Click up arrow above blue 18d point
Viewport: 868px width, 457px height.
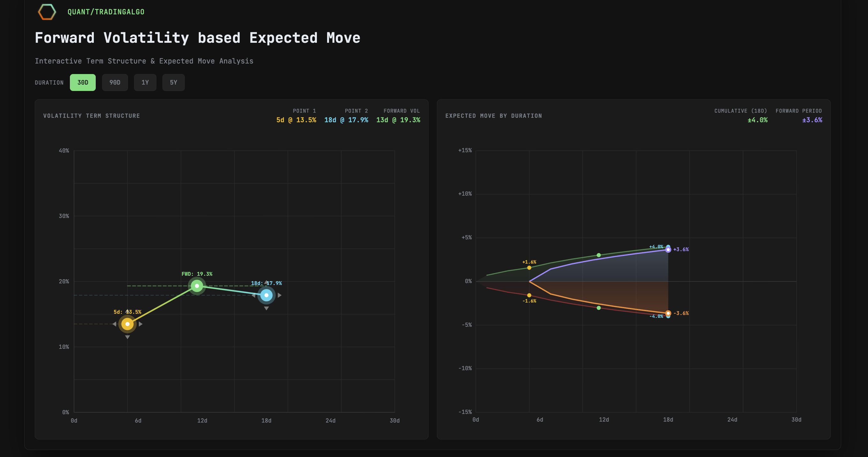(x=266, y=282)
